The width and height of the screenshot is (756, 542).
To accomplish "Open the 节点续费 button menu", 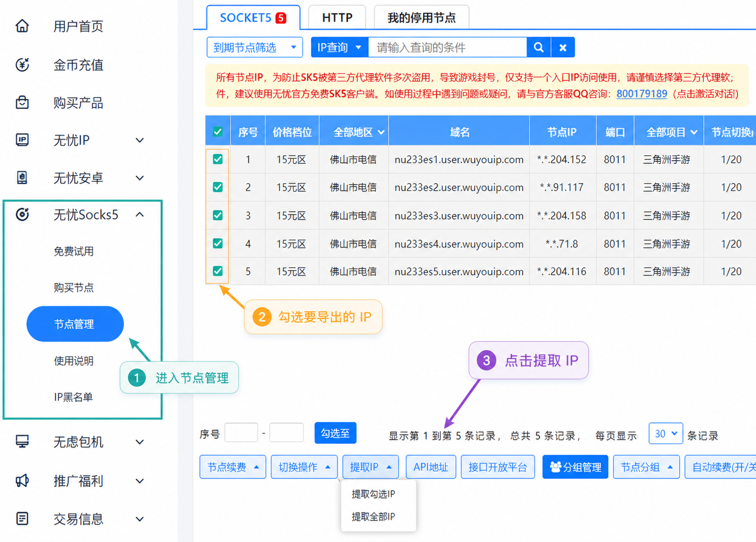I will pyautogui.click(x=233, y=467).
